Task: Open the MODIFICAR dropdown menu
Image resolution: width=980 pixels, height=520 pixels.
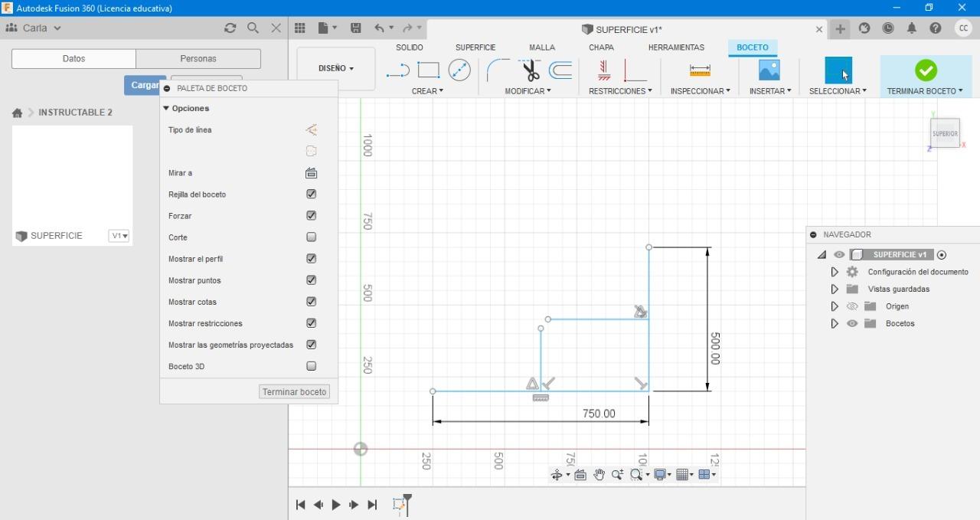Action: [x=528, y=91]
